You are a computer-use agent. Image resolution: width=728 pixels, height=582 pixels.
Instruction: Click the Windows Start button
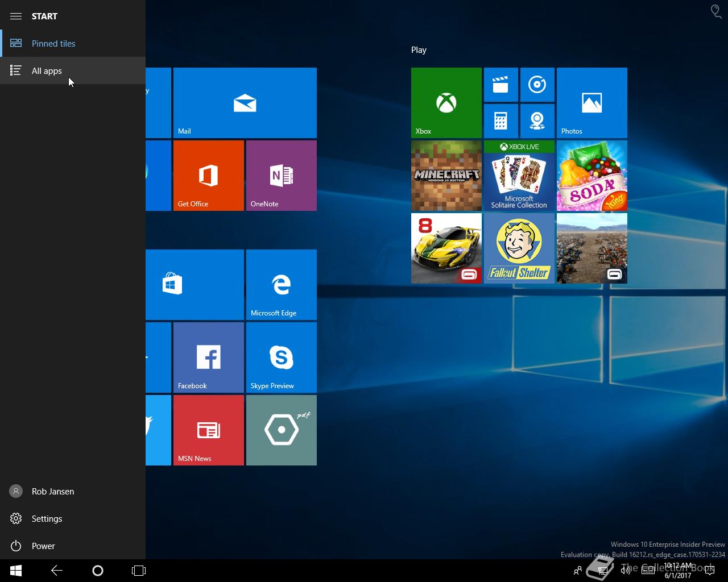point(16,571)
